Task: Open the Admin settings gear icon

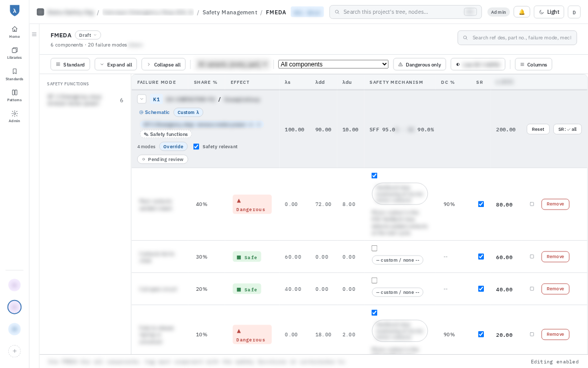Action: tap(14, 117)
